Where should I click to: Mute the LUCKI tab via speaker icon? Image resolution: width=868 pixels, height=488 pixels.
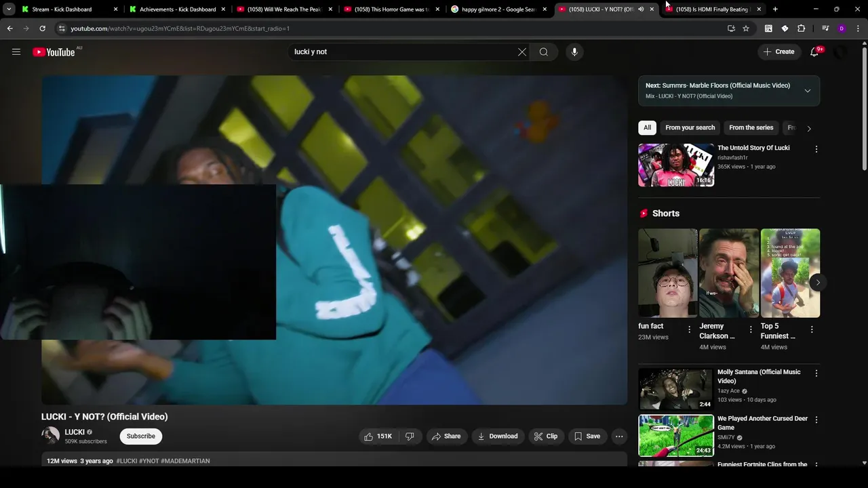click(641, 9)
